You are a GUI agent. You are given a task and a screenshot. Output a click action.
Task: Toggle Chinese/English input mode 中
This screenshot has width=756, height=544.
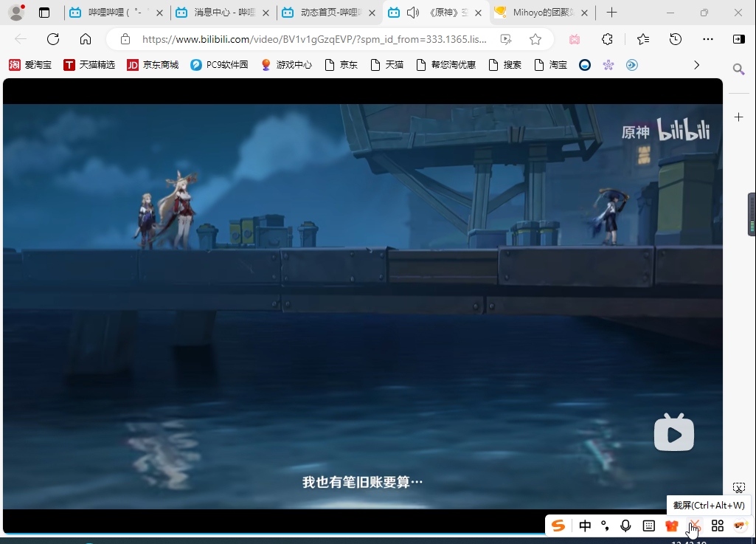(585, 526)
